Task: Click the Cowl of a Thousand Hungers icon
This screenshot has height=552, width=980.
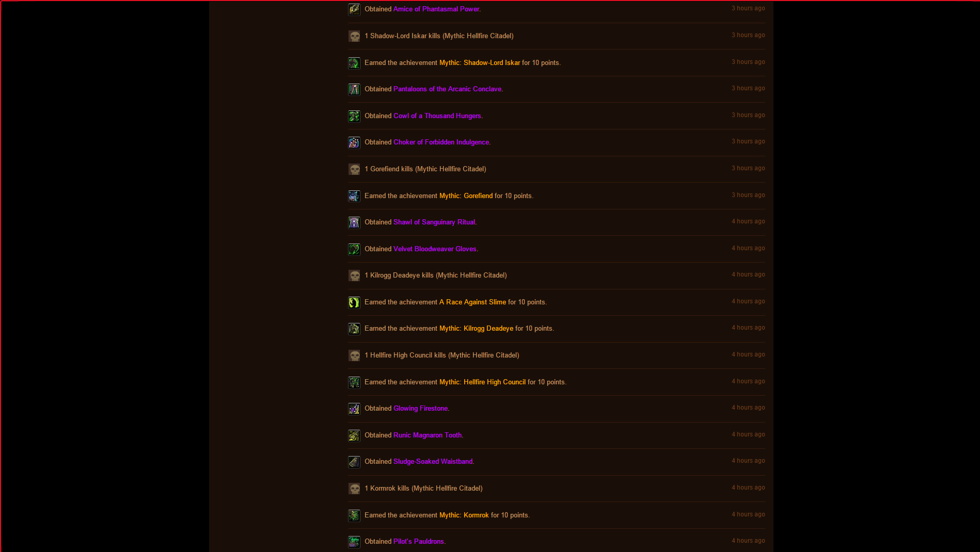Action: point(354,116)
